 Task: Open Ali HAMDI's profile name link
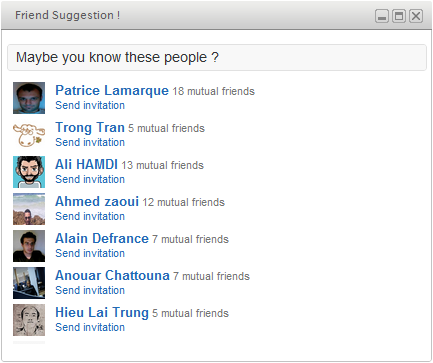tap(86, 164)
